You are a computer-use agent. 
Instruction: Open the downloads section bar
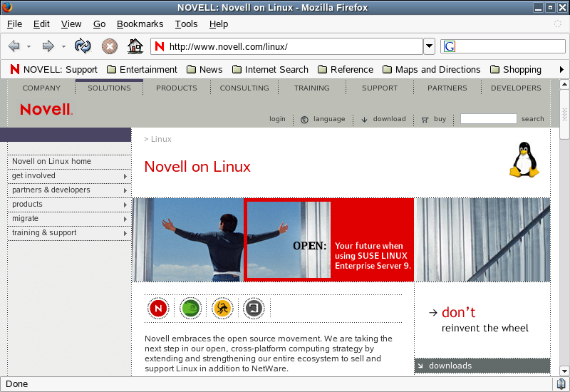tap(482, 366)
